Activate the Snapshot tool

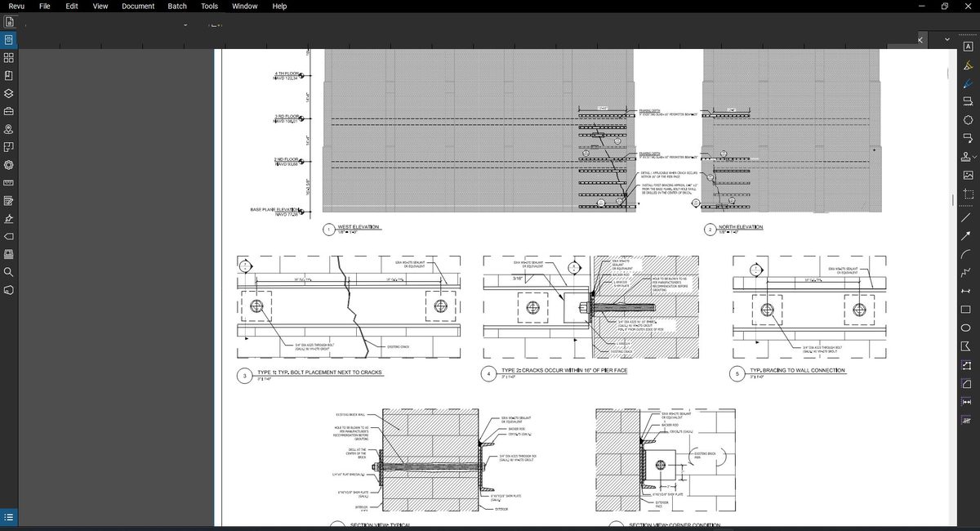(x=969, y=193)
